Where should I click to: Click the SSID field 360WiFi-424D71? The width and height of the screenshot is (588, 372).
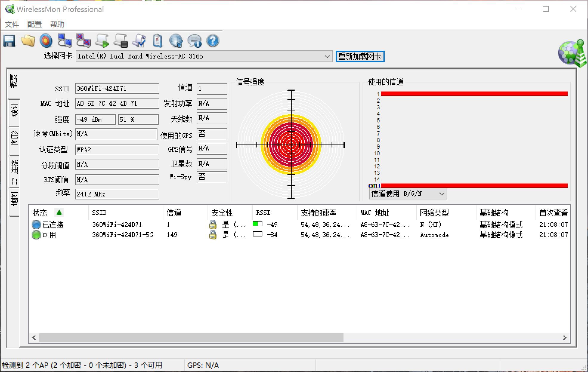[x=117, y=88]
